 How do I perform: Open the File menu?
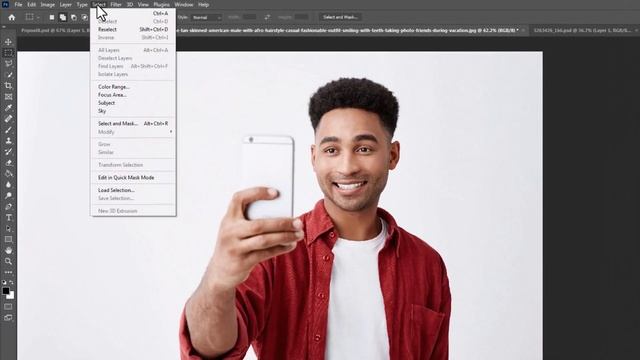(18, 4)
